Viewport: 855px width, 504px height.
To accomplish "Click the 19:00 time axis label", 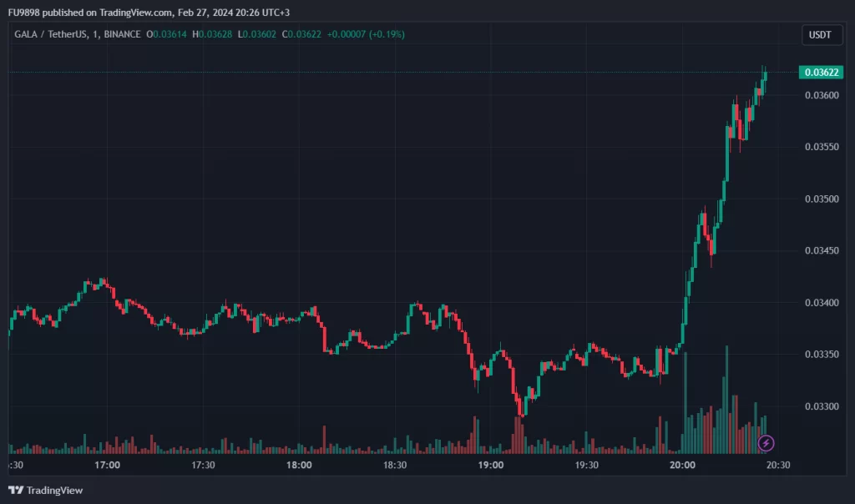I will [x=490, y=466].
